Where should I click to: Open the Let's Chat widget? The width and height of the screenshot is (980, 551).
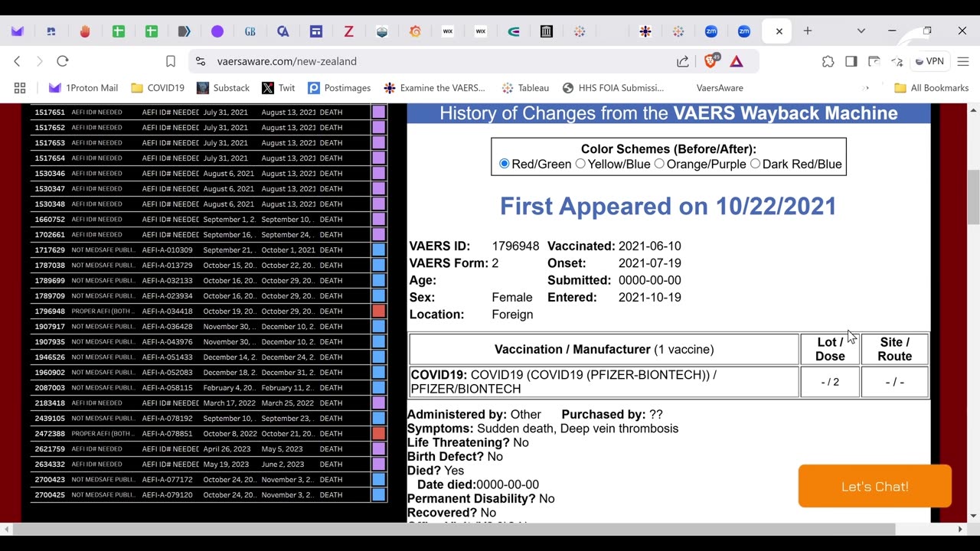pos(875,486)
